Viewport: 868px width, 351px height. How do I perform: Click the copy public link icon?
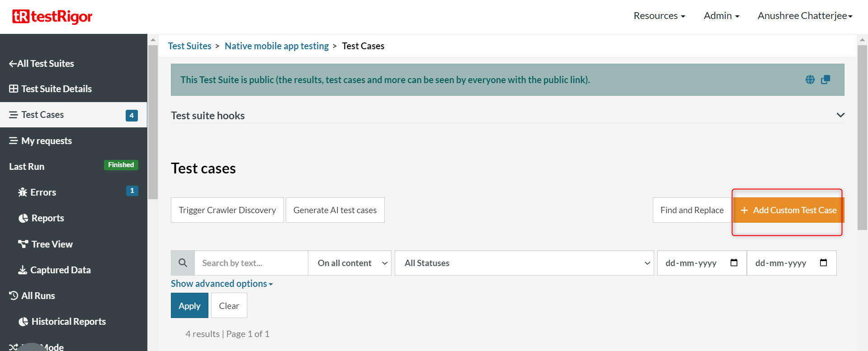pyautogui.click(x=826, y=80)
